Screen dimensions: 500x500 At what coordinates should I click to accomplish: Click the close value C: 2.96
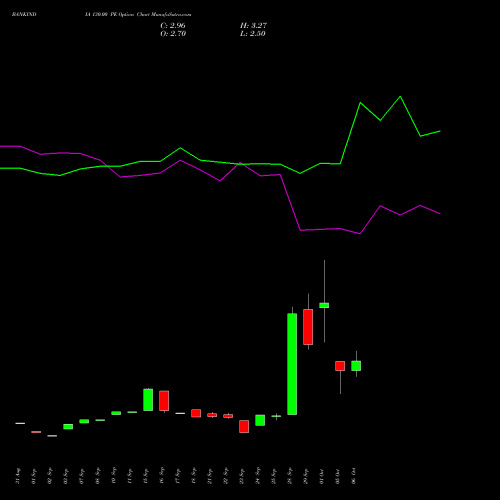173,26
